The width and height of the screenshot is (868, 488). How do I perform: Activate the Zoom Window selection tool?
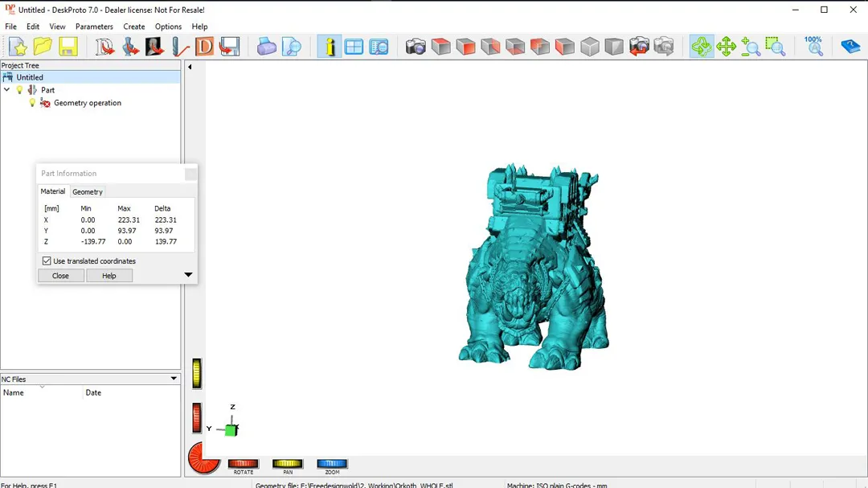[x=776, y=47]
